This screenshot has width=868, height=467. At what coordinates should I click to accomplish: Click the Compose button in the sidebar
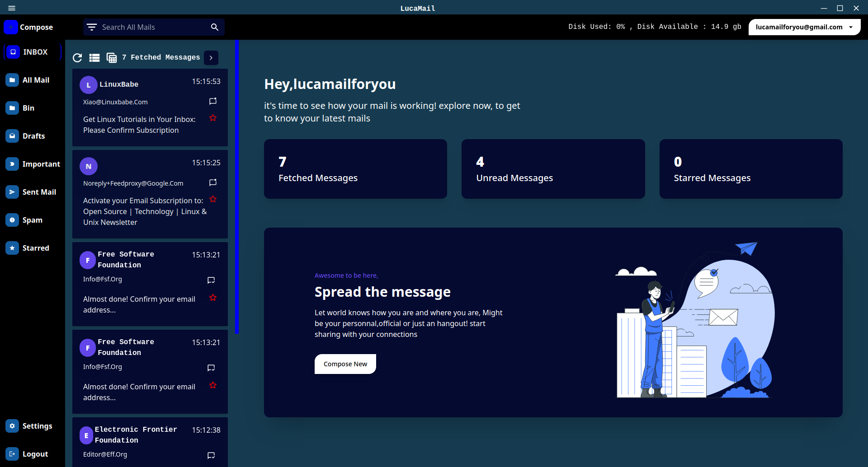click(28, 27)
